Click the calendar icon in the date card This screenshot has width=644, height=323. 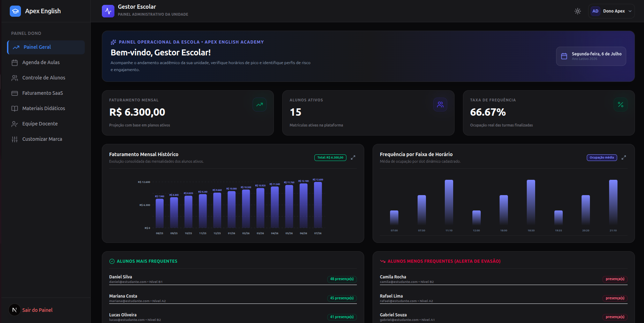tap(564, 56)
